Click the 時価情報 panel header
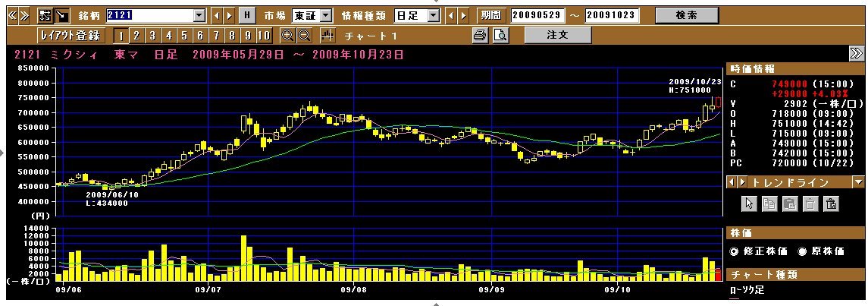868x306 pixels. click(x=795, y=69)
